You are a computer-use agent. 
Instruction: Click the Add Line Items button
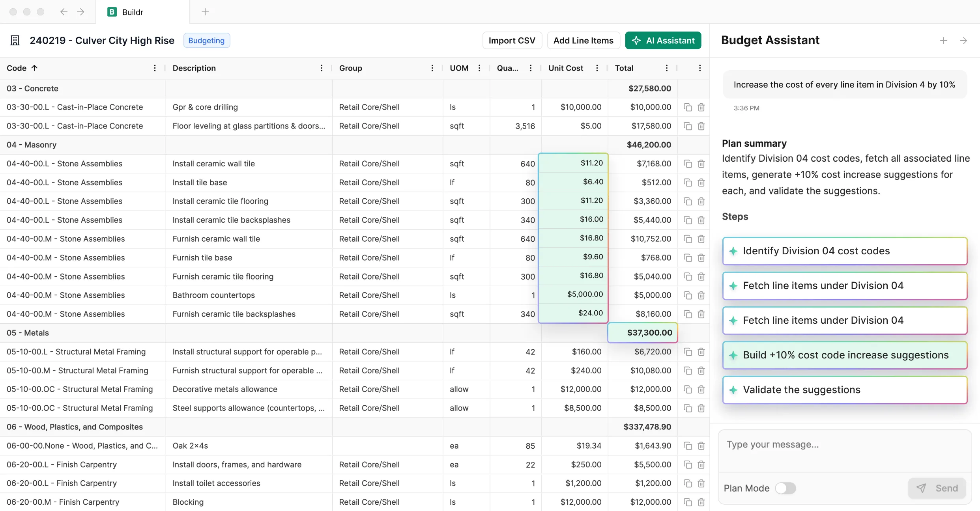(584, 40)
